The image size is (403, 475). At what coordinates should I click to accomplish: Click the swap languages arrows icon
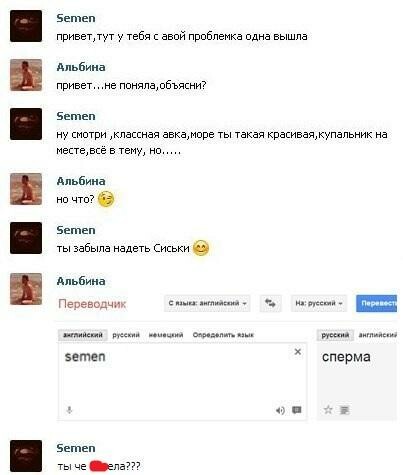[x=270, y=303]
